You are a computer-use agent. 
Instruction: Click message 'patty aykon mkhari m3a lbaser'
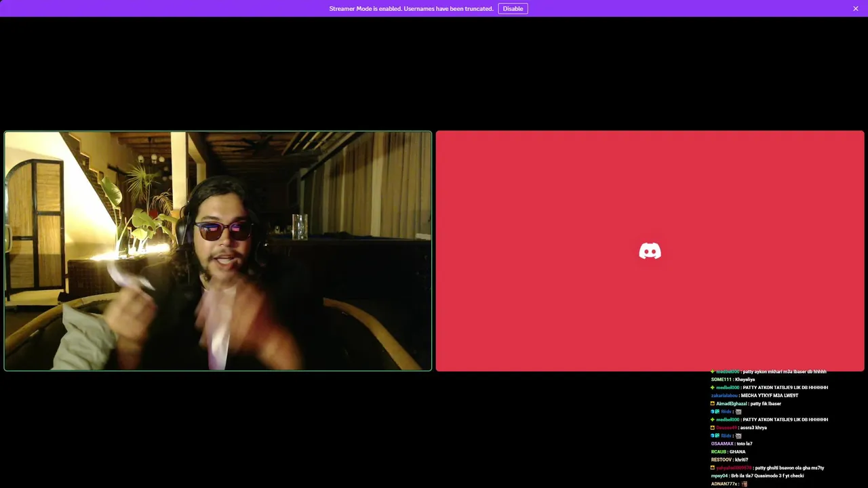[784, 372]
